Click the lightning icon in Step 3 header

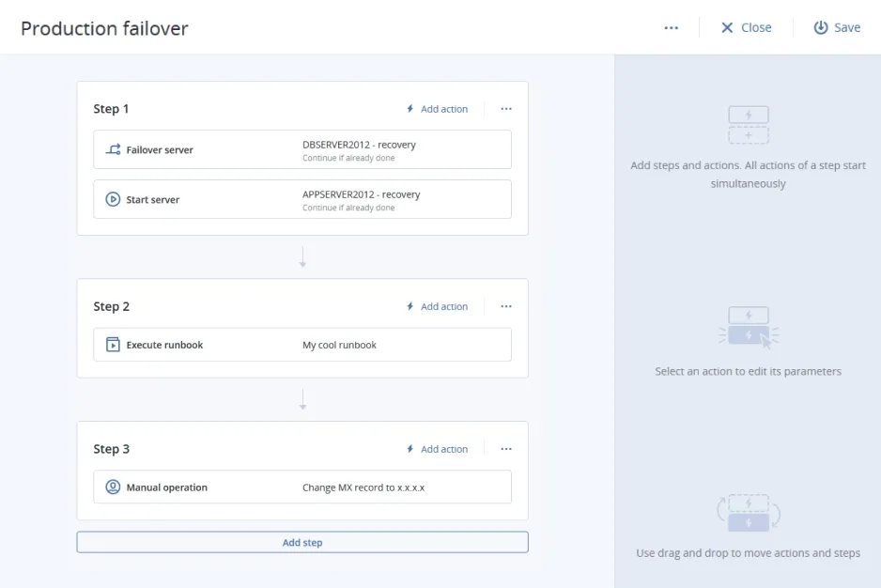point(410,449)
